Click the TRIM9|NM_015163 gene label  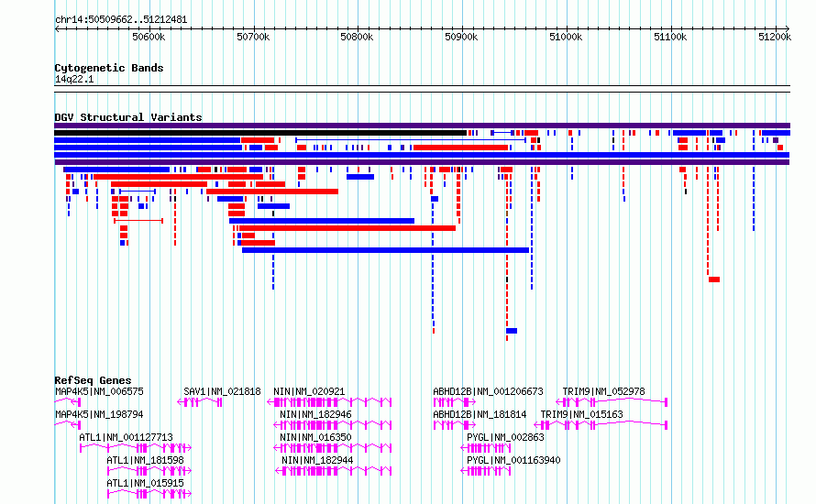[582, 414]
